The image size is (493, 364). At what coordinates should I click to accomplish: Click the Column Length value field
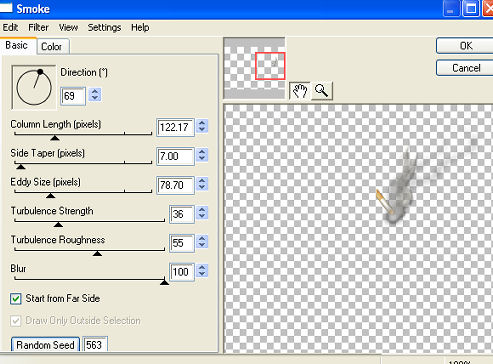pos(175,127)
